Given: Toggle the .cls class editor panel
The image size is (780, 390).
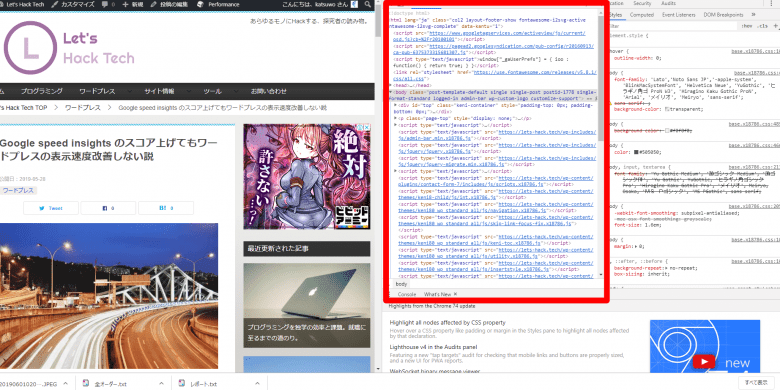Looking at the screenshot, I should [x=762, y=26].
